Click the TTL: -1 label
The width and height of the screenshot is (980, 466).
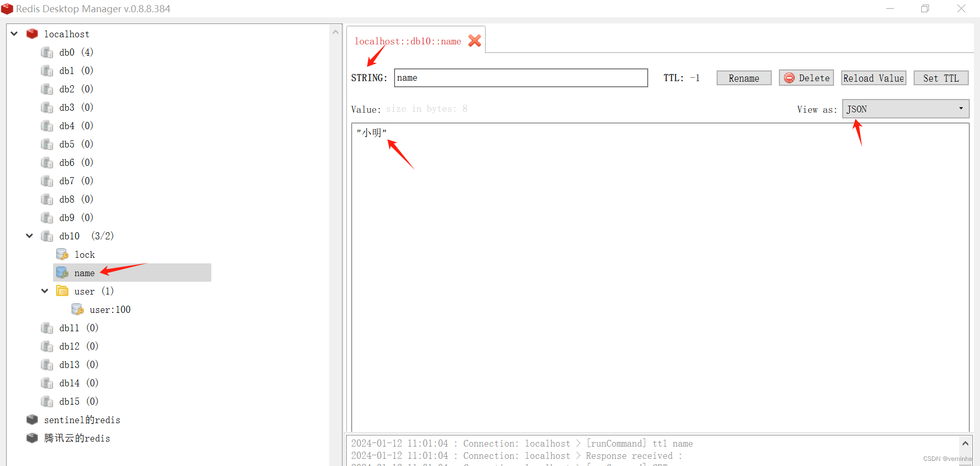pyautogui.click(x=681, y=78)
